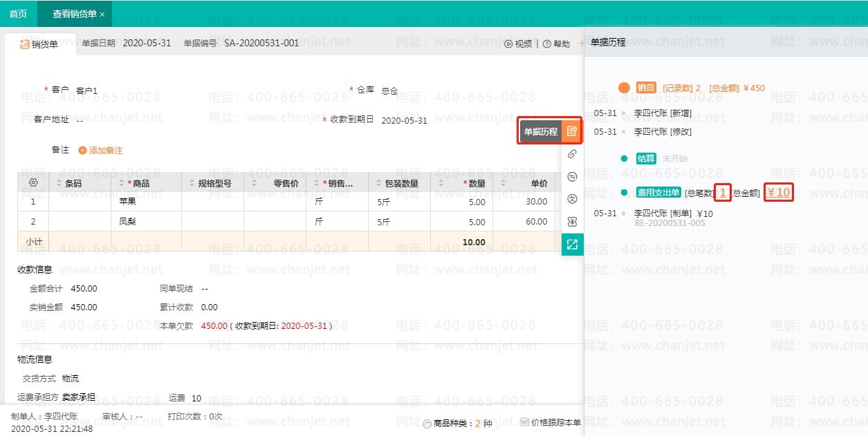868x436 pixels.
Task: Switch to the 首页 tab
Action: 18,14
